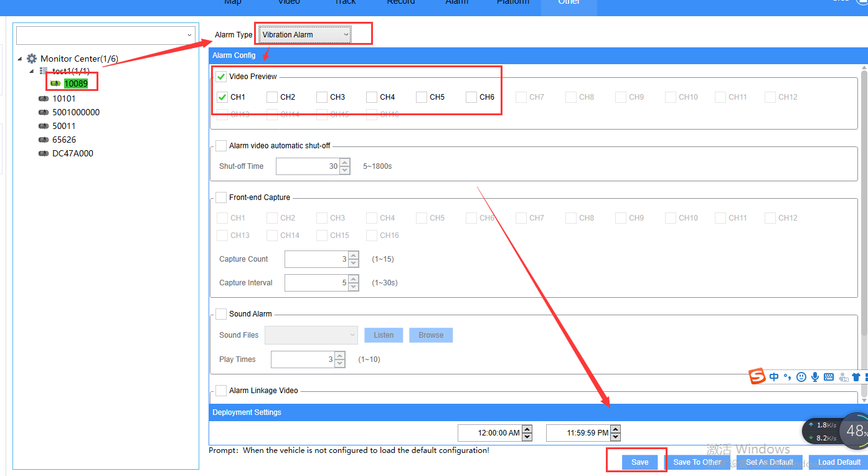868x476 pixels.
Task: Check the CH2 video preview channel
Action: point(271,97)
